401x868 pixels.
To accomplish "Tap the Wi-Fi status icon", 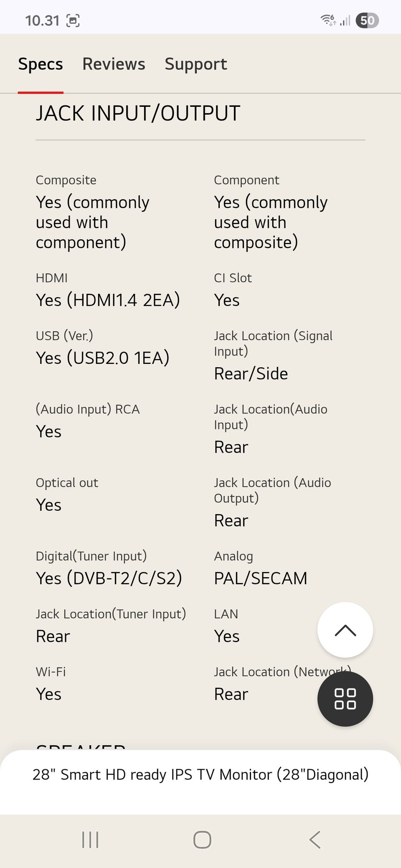I will [328, 20].
